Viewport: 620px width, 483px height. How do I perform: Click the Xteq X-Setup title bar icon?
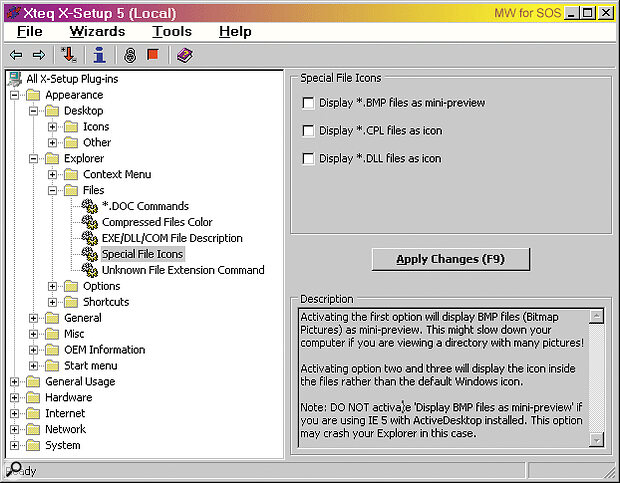13,13
